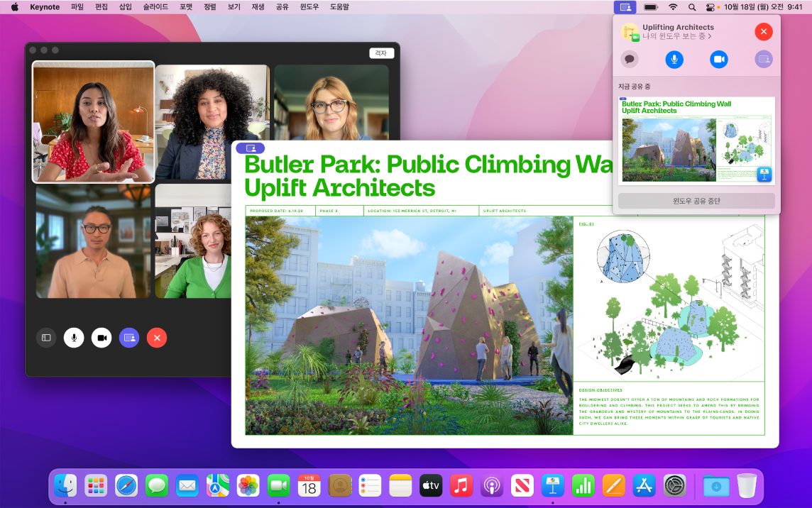Viewport: 812px width, 508px height.
Task: Mute microphone in FaceTime window
Action: 74,338
